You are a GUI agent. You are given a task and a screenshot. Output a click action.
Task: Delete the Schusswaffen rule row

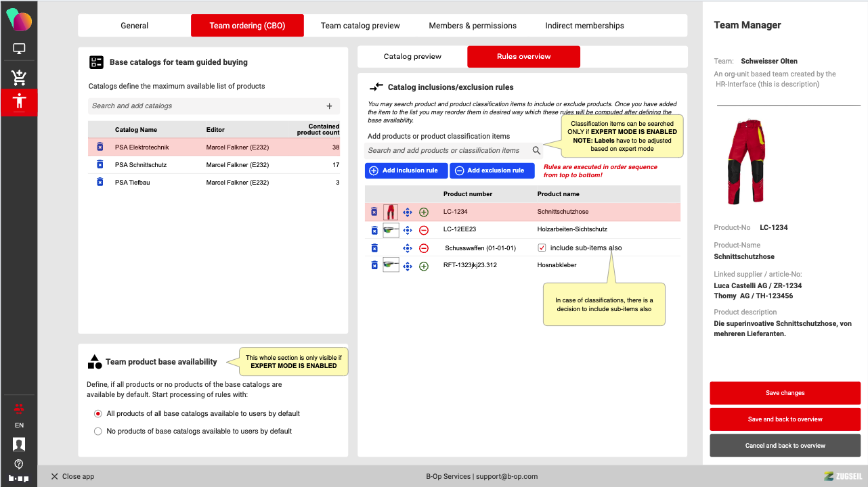point(374,248)
